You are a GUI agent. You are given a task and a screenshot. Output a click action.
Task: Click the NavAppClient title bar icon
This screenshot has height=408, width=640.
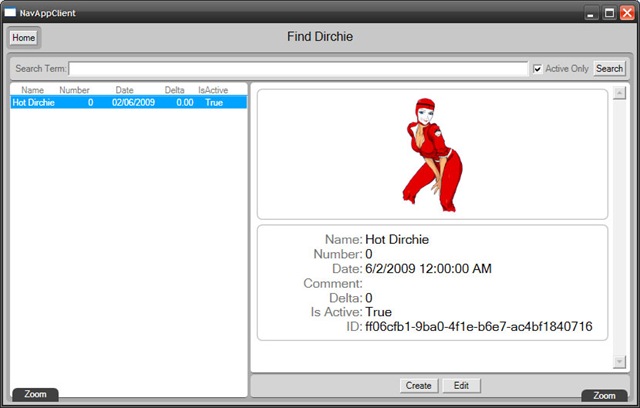(x=11, y=13)
